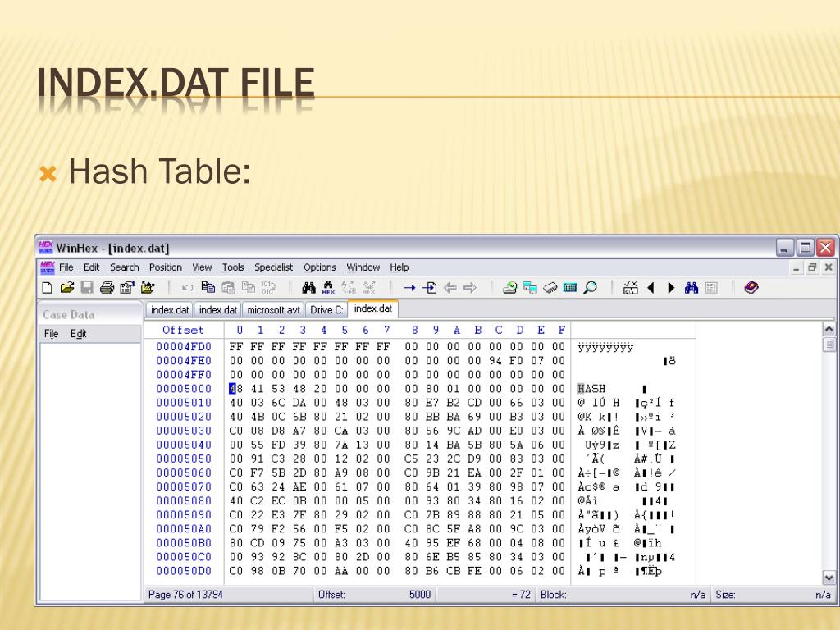
Task: Click the Copy Block icon
Action: click(208, 288)
